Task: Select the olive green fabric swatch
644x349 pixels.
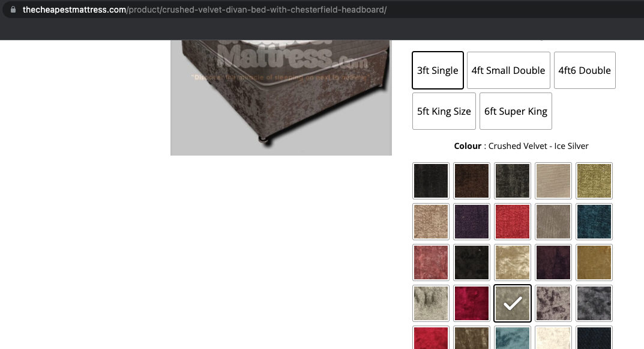Action: point(594,181)
